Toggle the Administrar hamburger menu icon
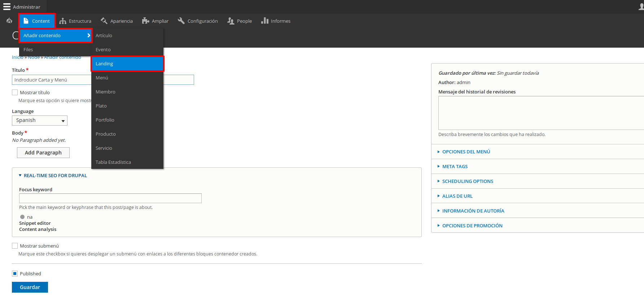The width and height of the screenshot is (644, 306). click(7, 7)
